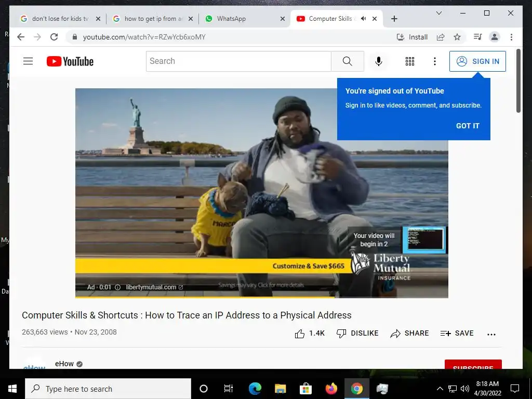Click the upcoming video preview thumbnail
Screen dimensions: 532x399
click(424, 240)
